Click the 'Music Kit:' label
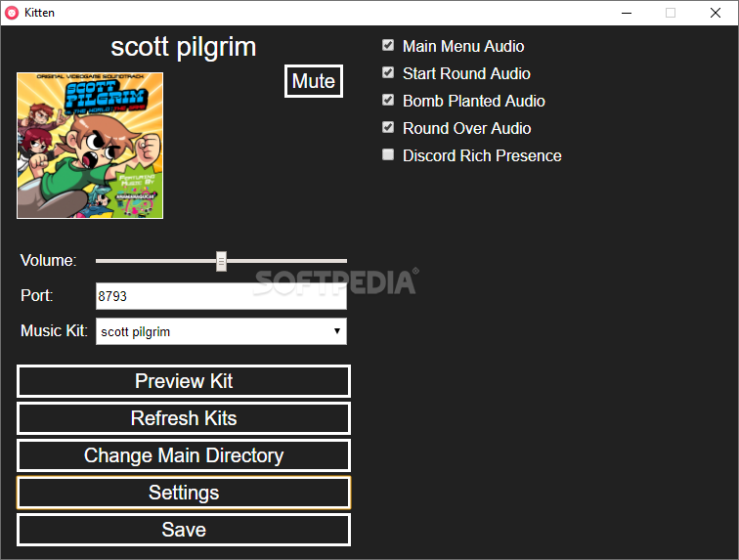The width and height of the screenshot is (739, 560). click(54, 330)
